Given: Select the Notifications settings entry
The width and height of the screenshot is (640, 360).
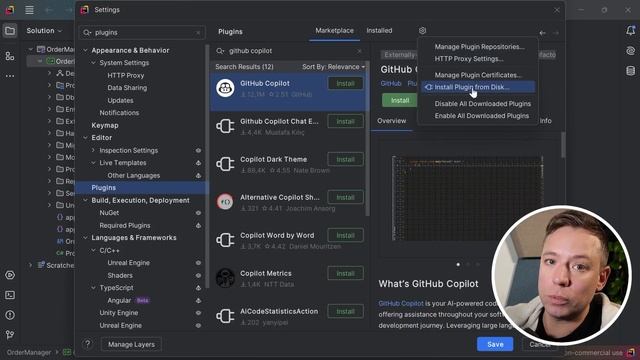Looking at the screenshot, I should 119,113.
